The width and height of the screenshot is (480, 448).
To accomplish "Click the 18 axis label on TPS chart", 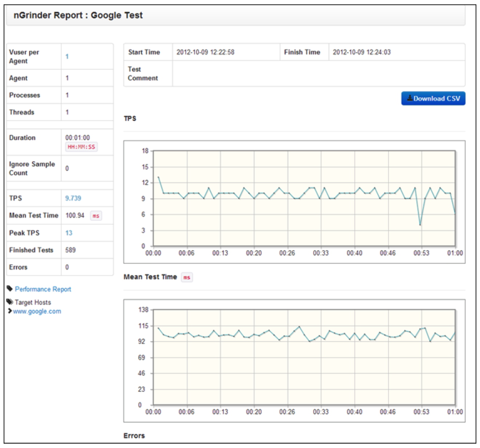I will coord(145,151).
